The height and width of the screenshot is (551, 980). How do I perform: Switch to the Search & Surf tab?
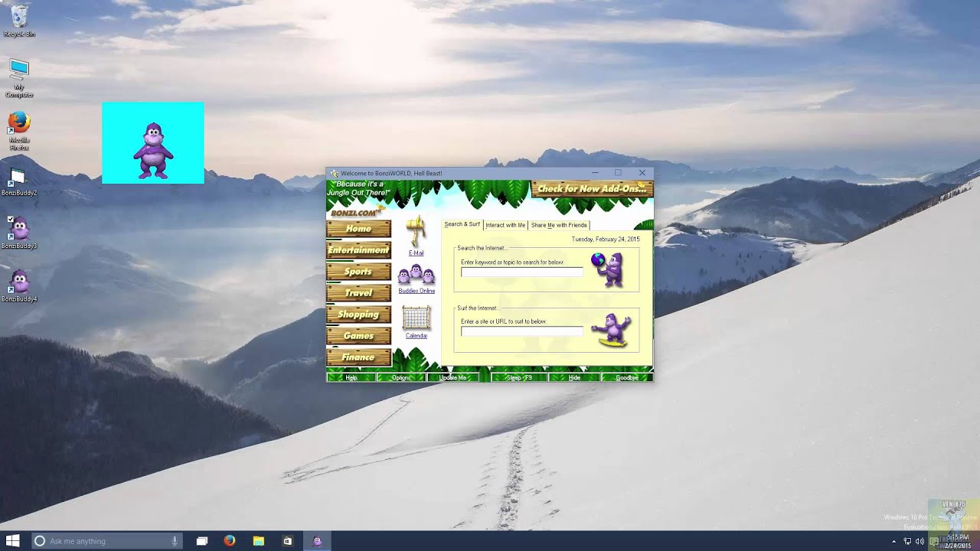tap(462, 224)
